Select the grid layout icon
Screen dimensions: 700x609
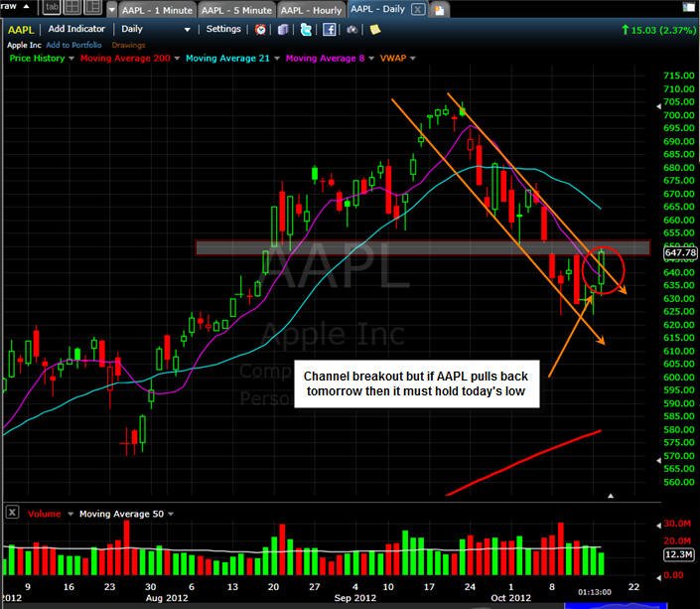[x=71, y=7]
